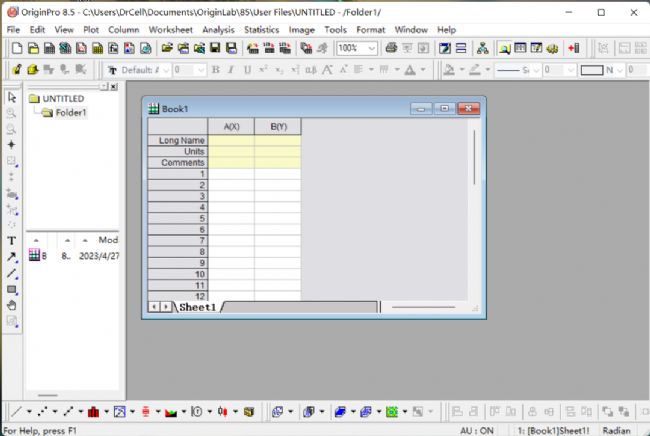
Task: Open the font color picker
Action: pos(421,70)
